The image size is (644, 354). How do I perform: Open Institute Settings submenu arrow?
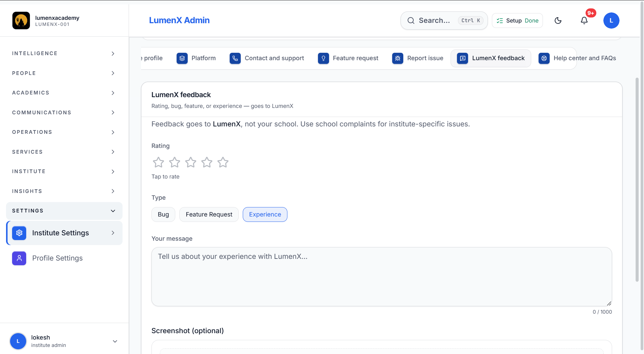tap(113, 233)
